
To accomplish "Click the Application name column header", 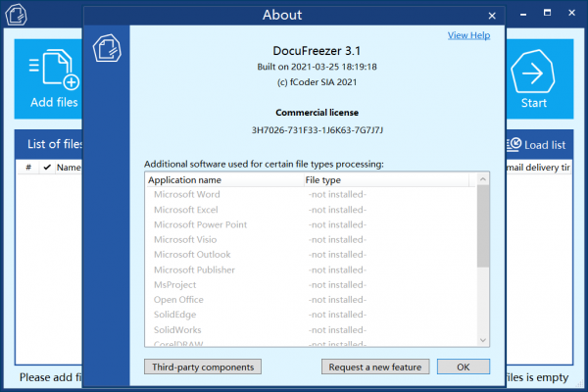I will [224, 180].
